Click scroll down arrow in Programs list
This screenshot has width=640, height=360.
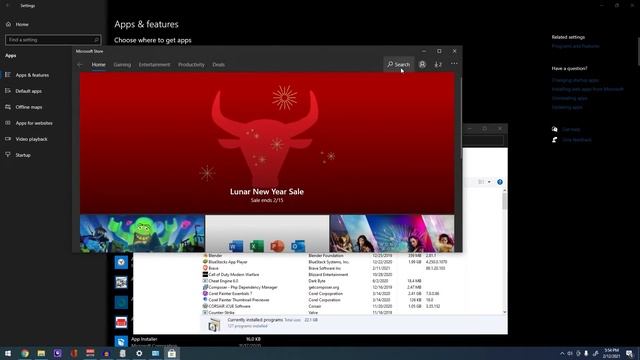[x=505, y=312]
